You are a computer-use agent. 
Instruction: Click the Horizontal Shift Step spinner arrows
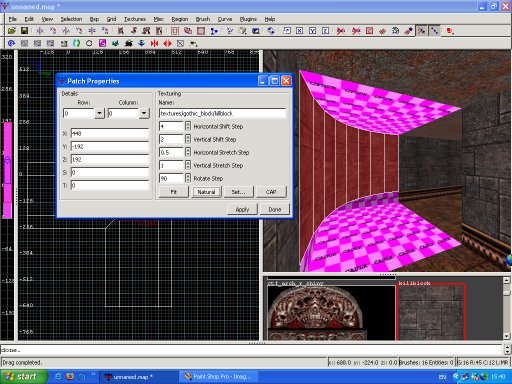(188, 126)
